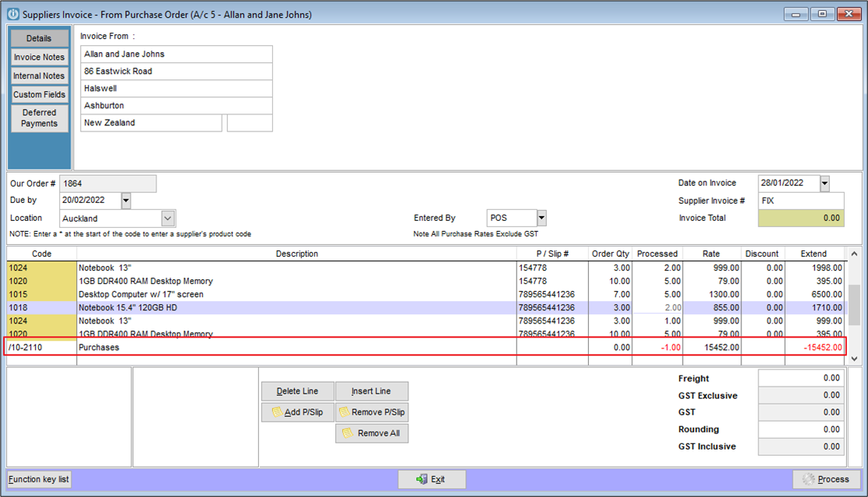Click the Invoice Total field
This screenshot has width=868, height=497.
coord(801,218)
